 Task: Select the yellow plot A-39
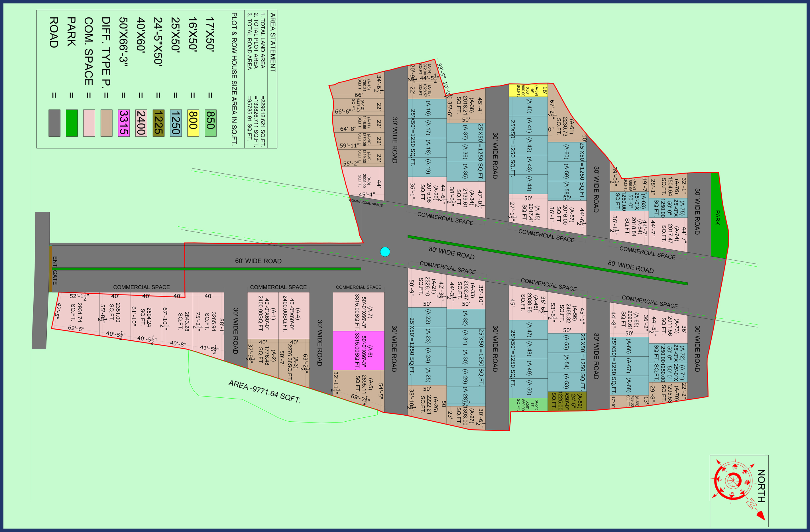coord(528,91)
